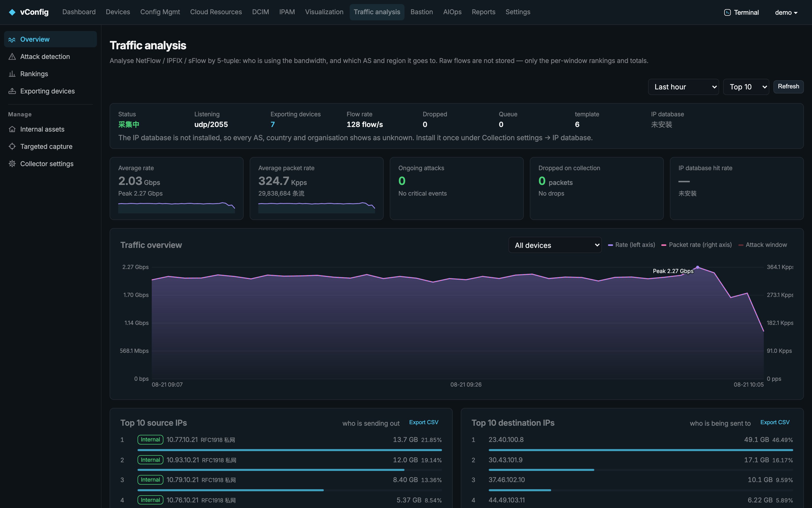Image resolution: width=812 pixels, height=508 pixels.
Task: Toggle the Attack window legend entry
Action: click(x=763, y=245)
